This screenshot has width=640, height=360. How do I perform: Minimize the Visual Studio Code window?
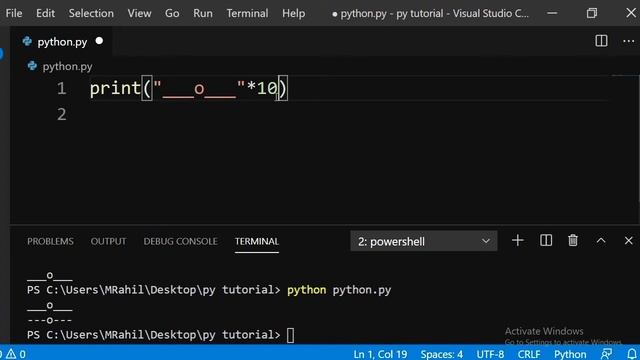point(552,13)
